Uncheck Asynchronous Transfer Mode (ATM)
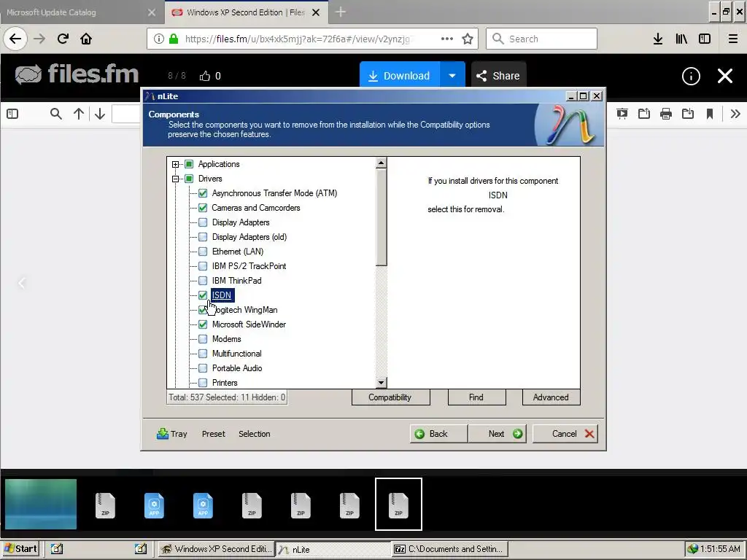747x560 pixels. tap(203, 193)
